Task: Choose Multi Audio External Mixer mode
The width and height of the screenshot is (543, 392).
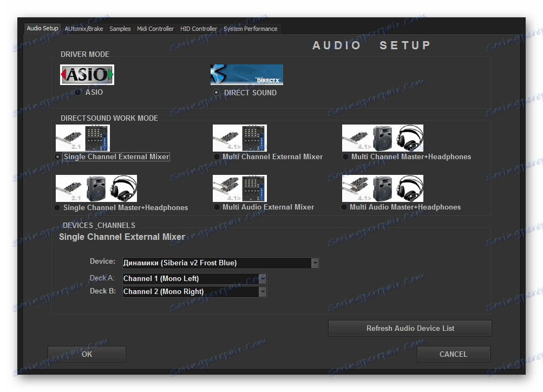Action: click(x=217, y=207)
